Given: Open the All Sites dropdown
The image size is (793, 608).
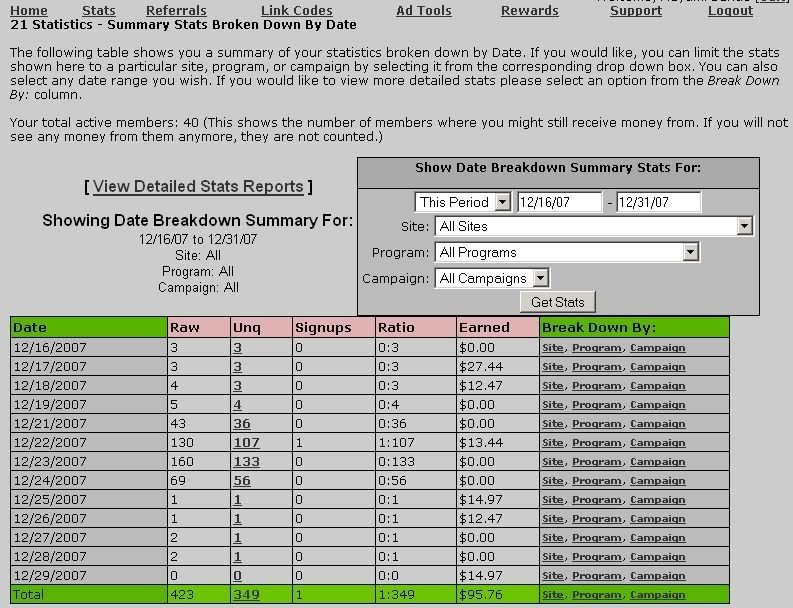Looking at the screenshot, I should (594, 227).
